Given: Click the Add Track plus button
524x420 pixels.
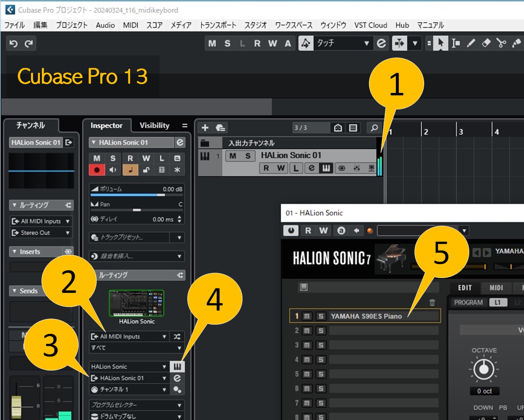Looking at the screenshot, I should (205, 128).
